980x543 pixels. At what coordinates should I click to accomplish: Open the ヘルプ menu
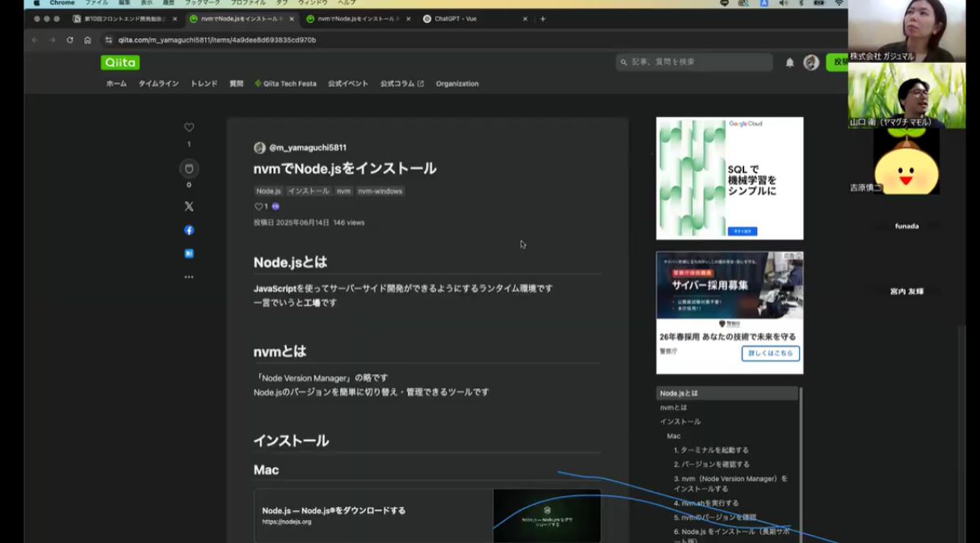click(347, 3)
